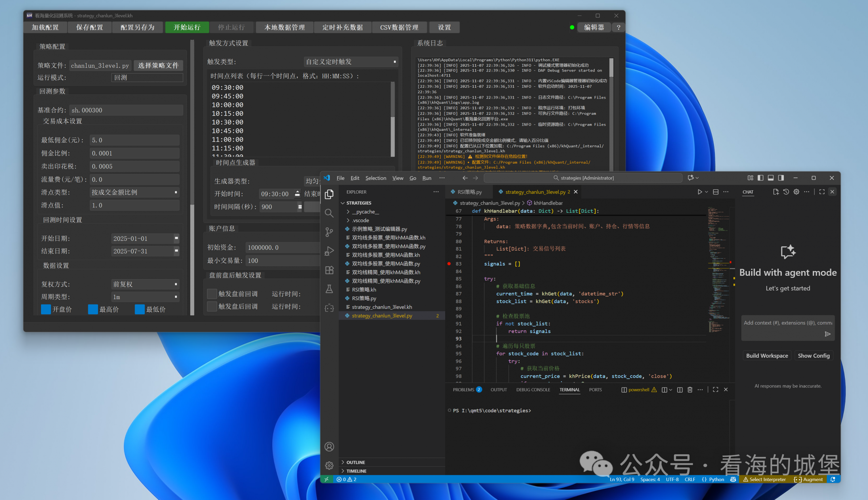Open the Search view in activity bar
This screenshot has height=500, width=868.
click(x=329, y=213)
